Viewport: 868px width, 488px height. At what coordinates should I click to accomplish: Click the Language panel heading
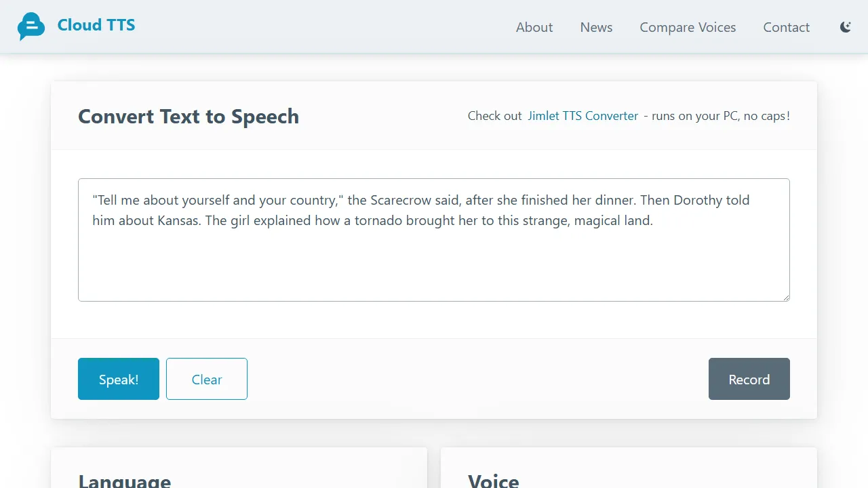[x=125, y=479]
